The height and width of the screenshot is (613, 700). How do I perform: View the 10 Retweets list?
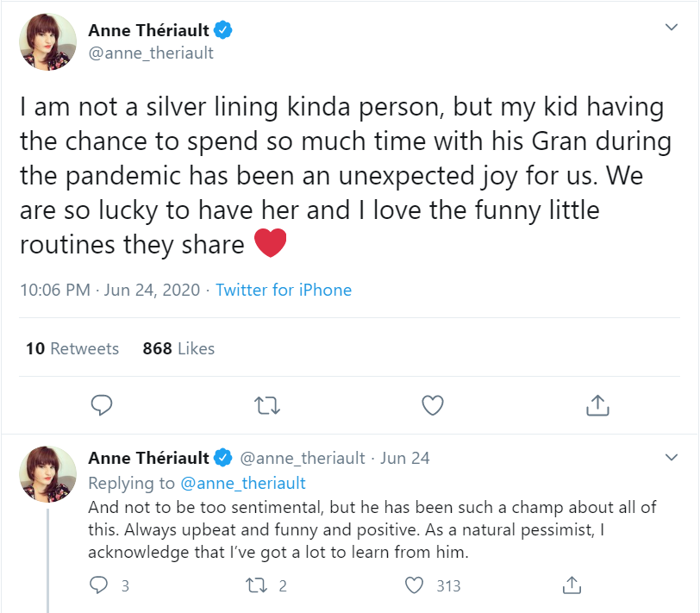point(72,348)
